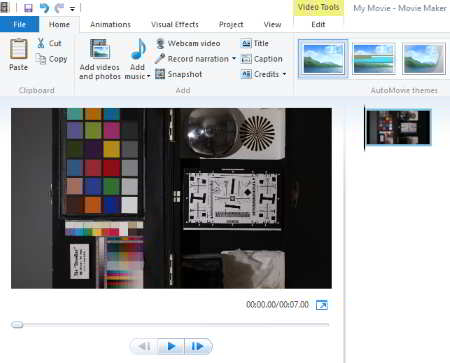Start Webcam video recording
Screen dimensions: 450x363
point(188,43)
